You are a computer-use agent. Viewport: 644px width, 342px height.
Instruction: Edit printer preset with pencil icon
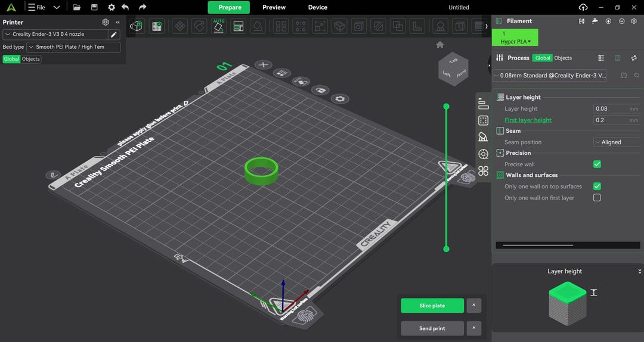click(114, 35)
